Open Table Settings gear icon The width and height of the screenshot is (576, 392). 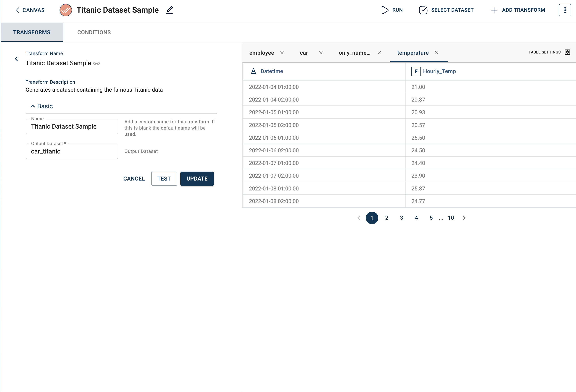point(567,52)
